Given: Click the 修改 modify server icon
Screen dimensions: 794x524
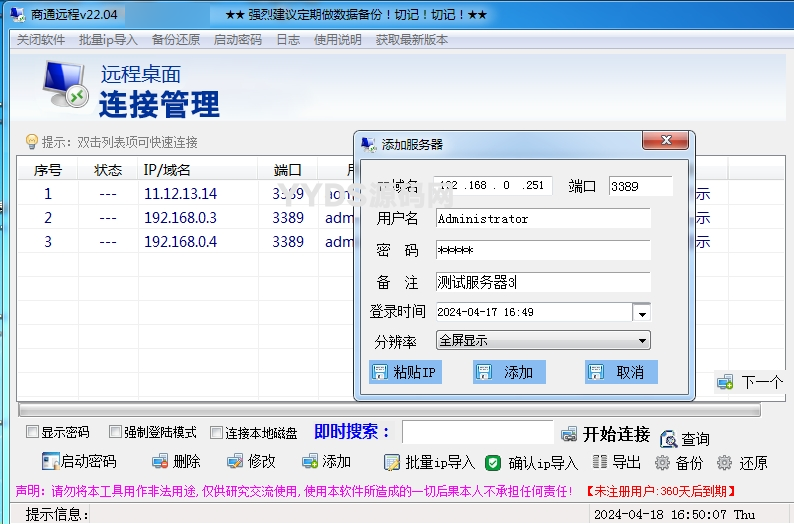Looking at the screenshot, I should 235,462.
